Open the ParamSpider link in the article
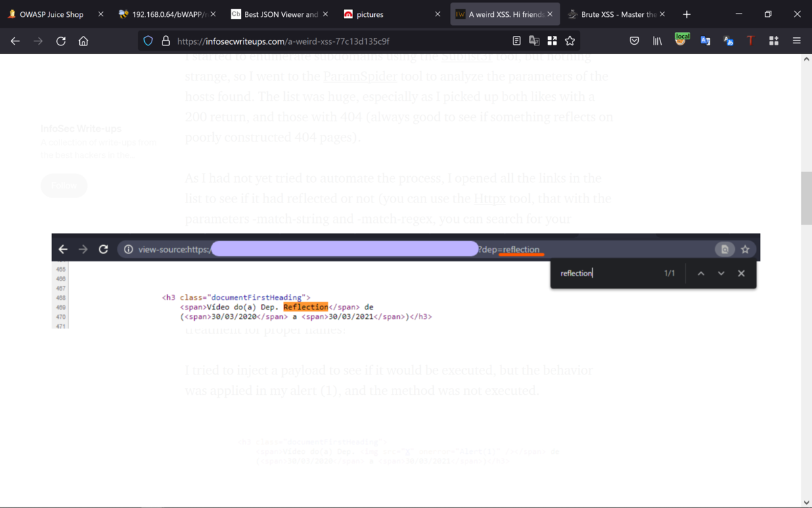This screenshot has width=812, height=508. [359, 77]
